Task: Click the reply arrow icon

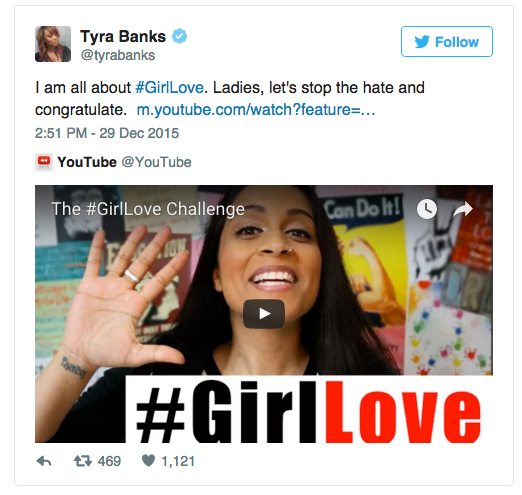Action: tap(44, 461)
